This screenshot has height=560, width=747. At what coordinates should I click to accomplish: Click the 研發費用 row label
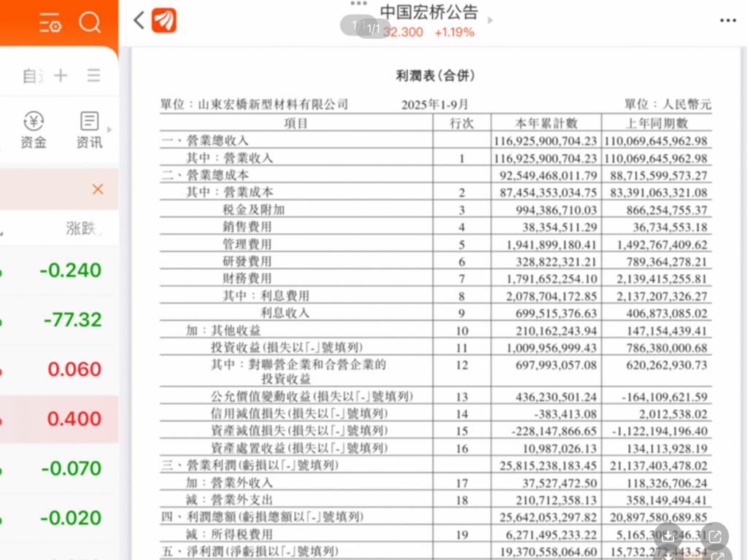pos(247,261)
